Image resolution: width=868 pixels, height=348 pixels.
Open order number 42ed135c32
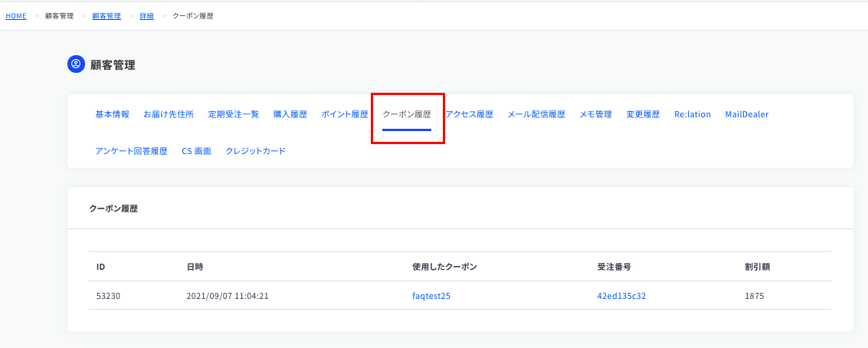pyautogui.click(x=621, y=296)
